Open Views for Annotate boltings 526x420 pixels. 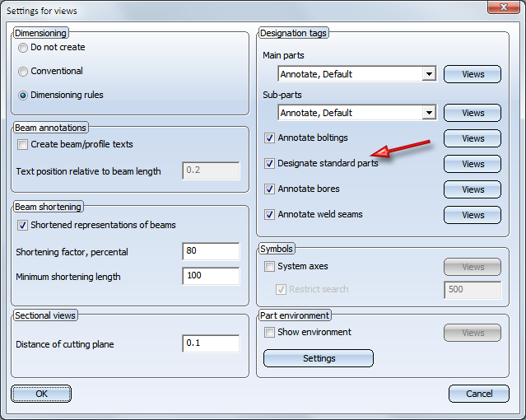click(x=472, y=138)
